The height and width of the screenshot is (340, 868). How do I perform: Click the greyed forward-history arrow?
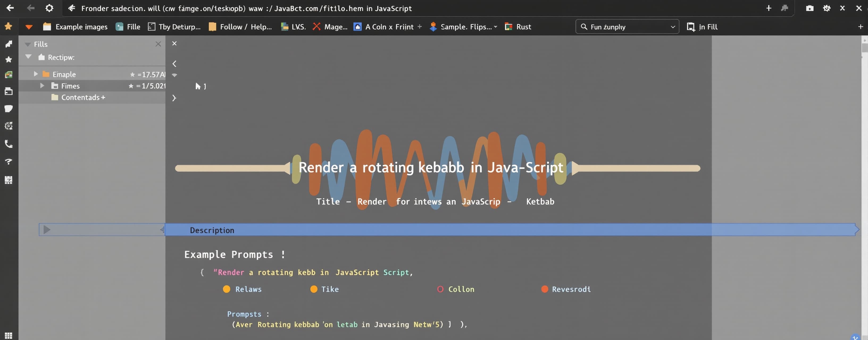click(x=31, y=8)
